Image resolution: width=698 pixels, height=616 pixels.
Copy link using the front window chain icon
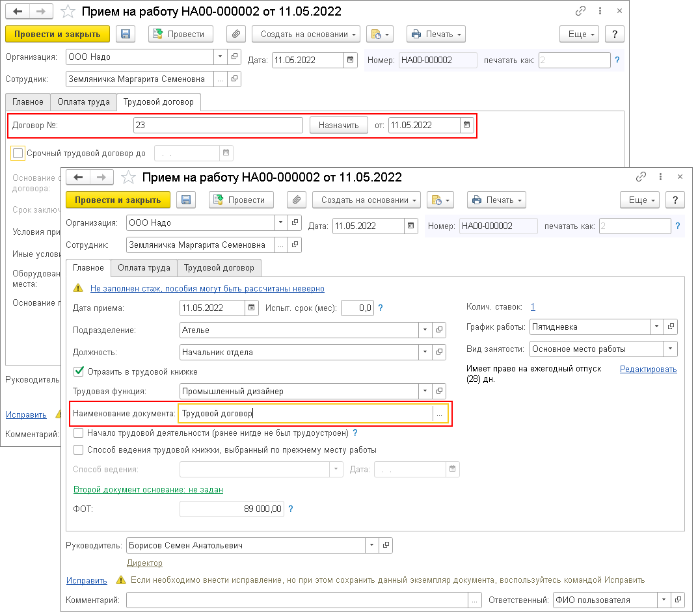pyautogui.click(x=641, y=177)
